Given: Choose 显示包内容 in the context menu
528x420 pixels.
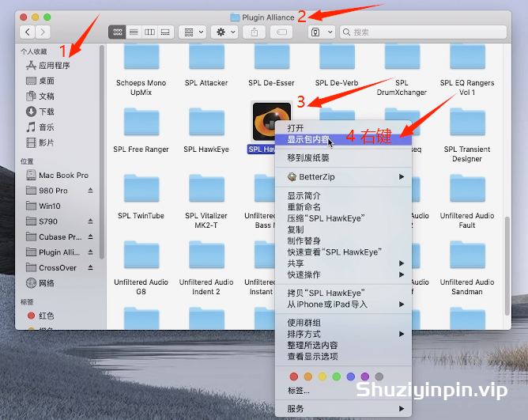Looking at the screenshot, I should 344,139.
